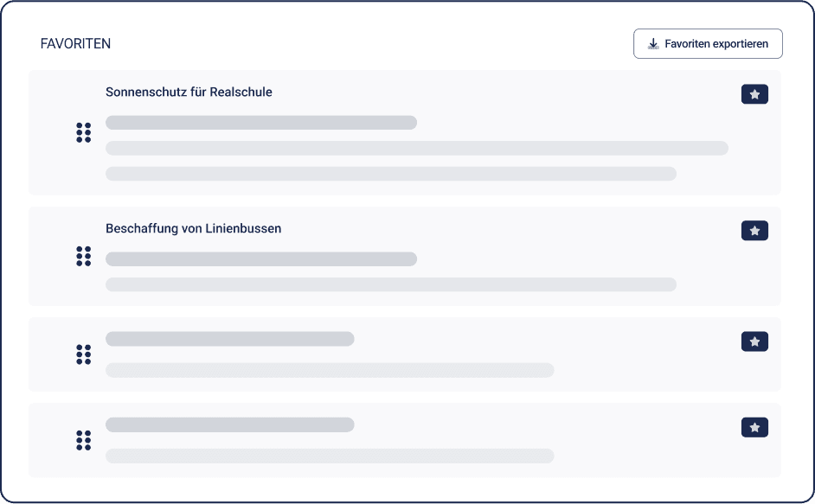Click the lower placeholder line of the third favorite

pos(329,370)
